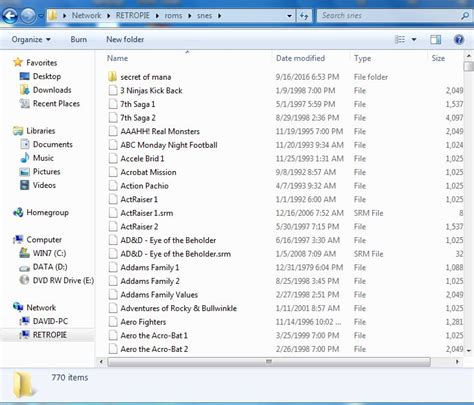Open the Organize menu
Screen dimensions: 474x405
[x=31, y=39]
